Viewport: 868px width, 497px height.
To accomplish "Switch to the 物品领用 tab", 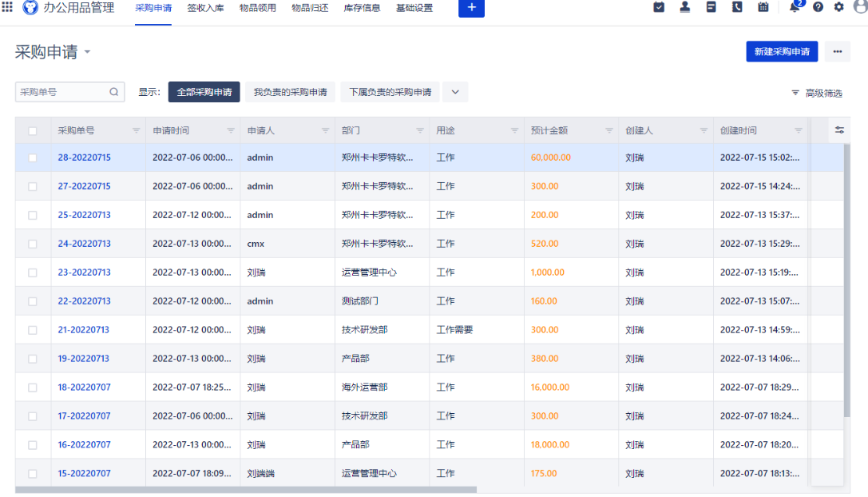I will pyautogui.click(x=257, y=8).
